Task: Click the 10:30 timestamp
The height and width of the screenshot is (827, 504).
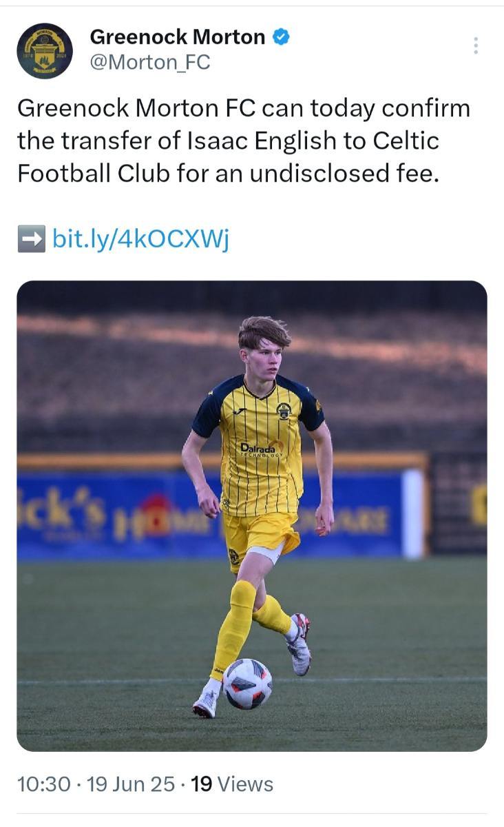Action: (x=43, y=784)
